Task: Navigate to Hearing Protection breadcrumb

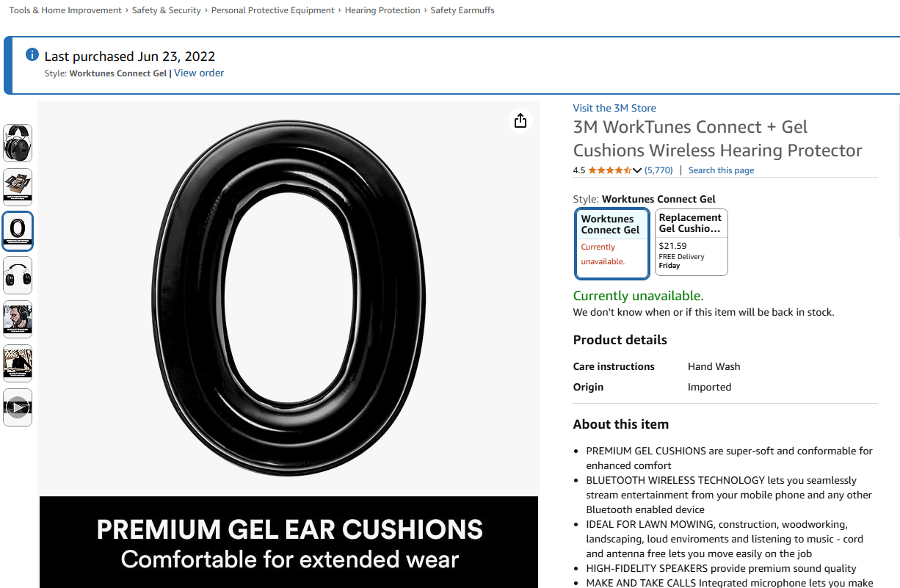Action: [382, 10]
